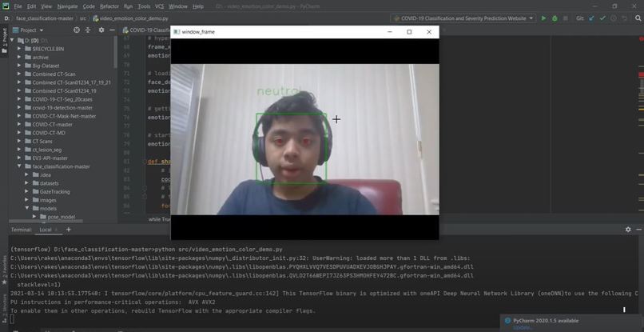This screenshot has width=644, height=332.
Task: Click Git Update Project blue arrow icon
Action: (591, 18)
